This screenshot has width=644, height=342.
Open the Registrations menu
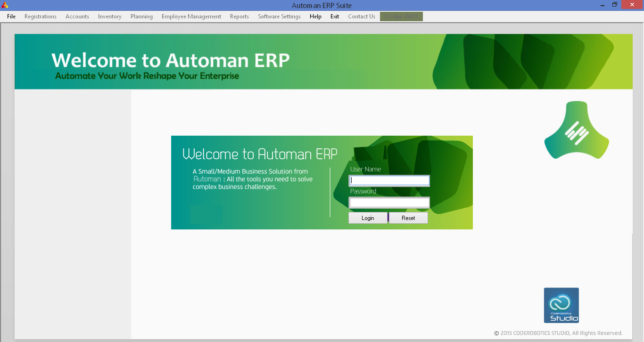(41, 16)
